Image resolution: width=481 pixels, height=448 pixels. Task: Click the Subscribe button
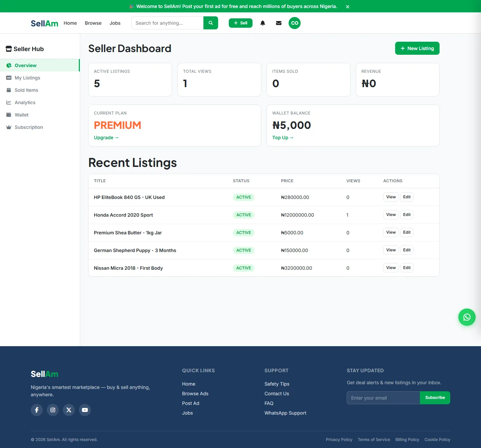pyautogui.click(x=435, y=398)
